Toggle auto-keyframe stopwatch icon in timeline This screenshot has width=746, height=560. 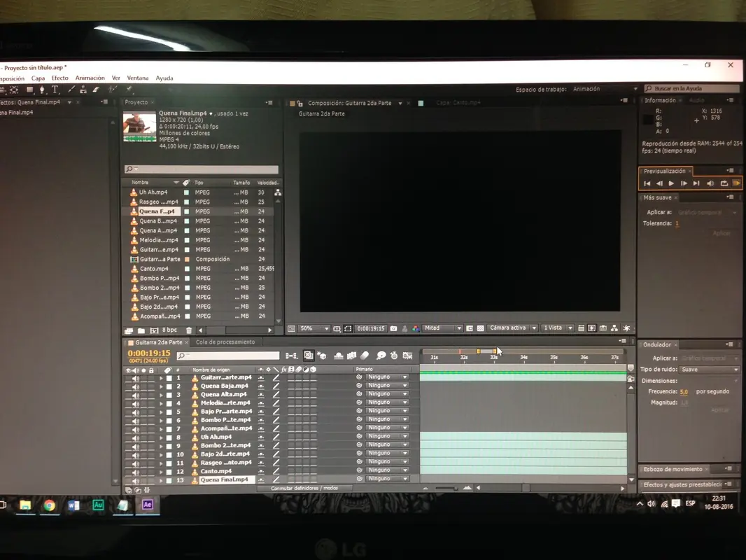pos(394,356)
